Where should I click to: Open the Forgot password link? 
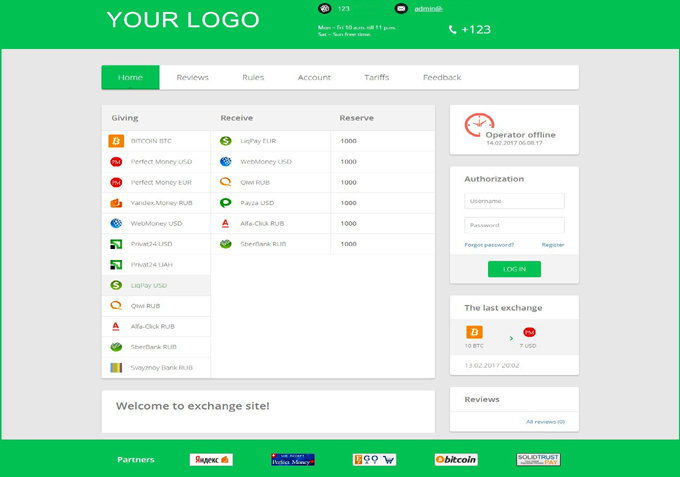tap(489, 245)
